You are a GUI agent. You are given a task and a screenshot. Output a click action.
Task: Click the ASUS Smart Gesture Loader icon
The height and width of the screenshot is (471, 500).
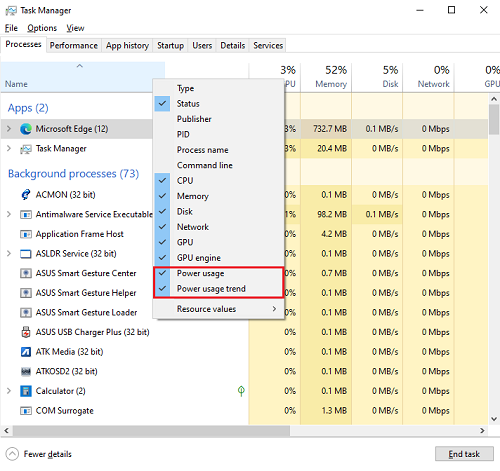pyautogui.click(x=26, y=313)
